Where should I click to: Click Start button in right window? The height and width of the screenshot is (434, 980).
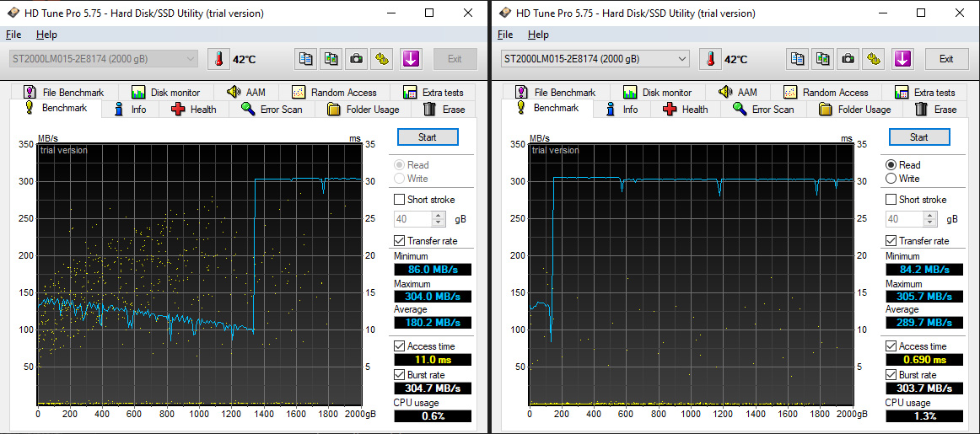(919, 137)
